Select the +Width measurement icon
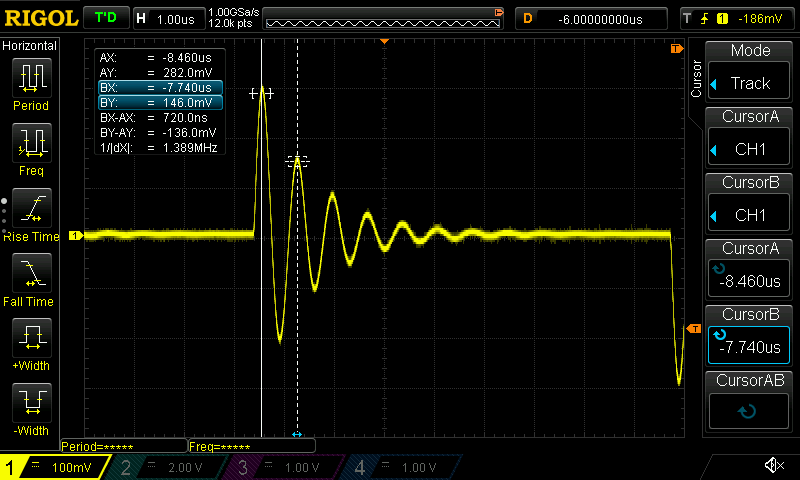 31,345
